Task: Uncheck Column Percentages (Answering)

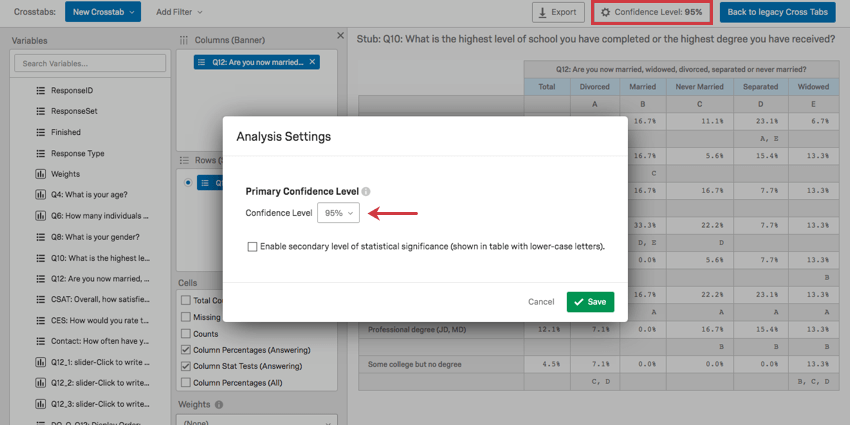Action: 185,350
